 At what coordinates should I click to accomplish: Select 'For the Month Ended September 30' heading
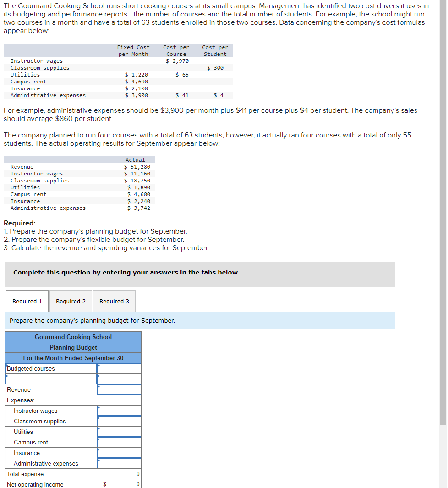click(73, 358)
